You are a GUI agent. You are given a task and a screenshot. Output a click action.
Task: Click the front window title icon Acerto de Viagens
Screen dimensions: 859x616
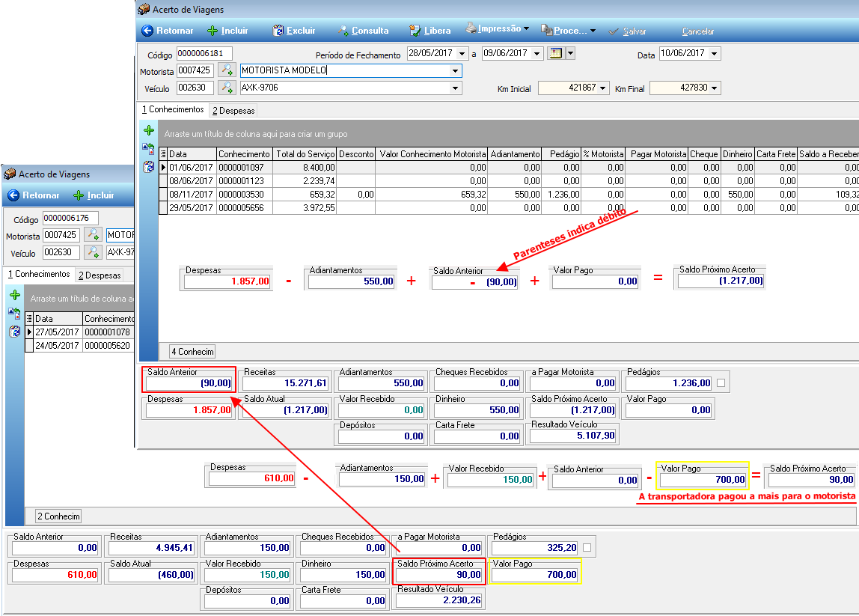[x=144, y=9]
